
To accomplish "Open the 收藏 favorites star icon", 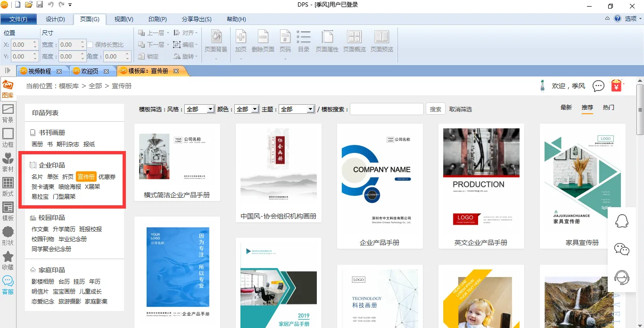I will click(x=8, y=260).
